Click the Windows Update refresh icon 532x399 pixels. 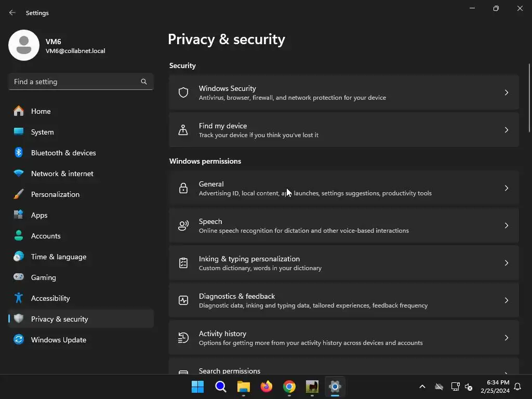[x=19, y=339]
